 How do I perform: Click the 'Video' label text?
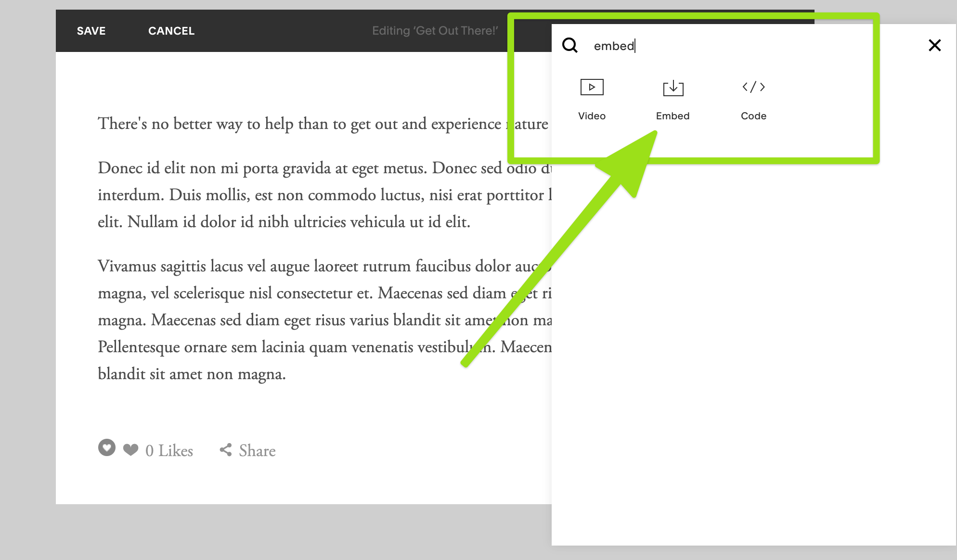click(x=592, y=116)
